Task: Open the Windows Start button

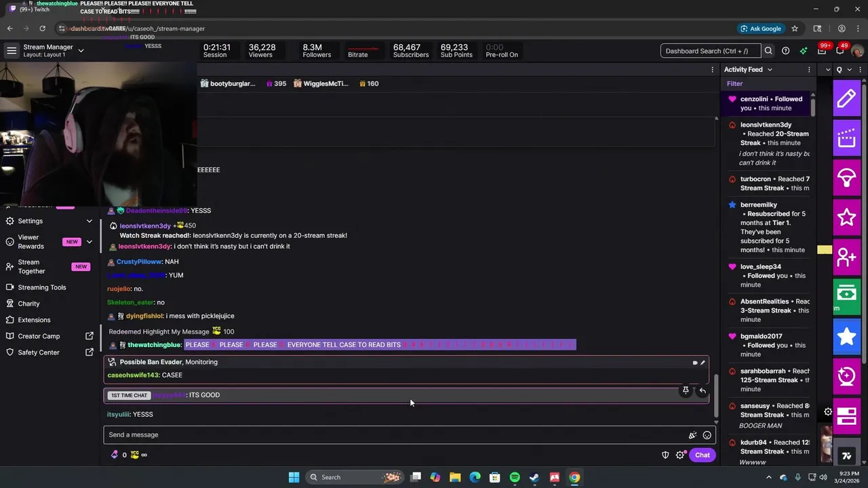Action: pyautogui.click(x=294, y=477)
